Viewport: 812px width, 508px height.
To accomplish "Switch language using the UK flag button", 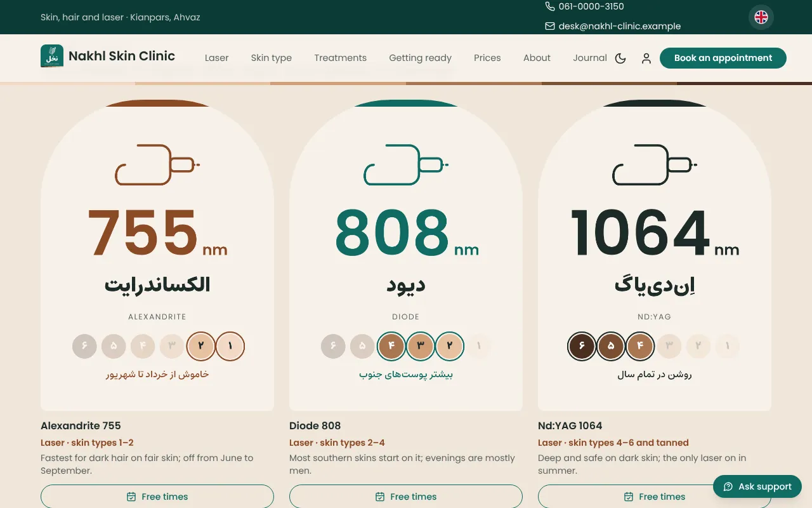I will 761,17.
